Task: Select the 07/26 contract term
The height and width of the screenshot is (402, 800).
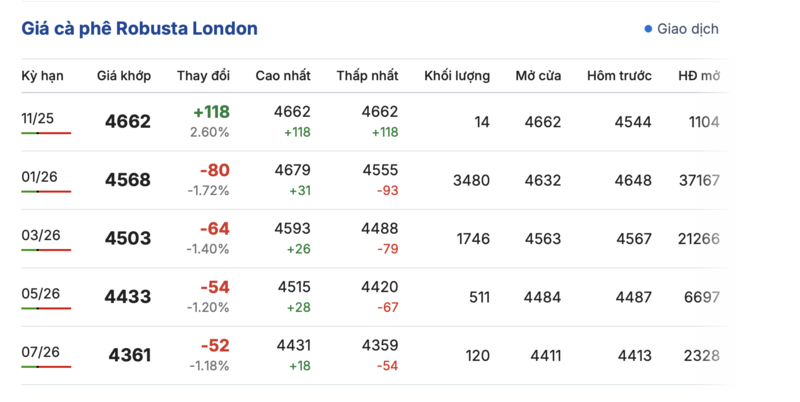Action: point(40,353)
